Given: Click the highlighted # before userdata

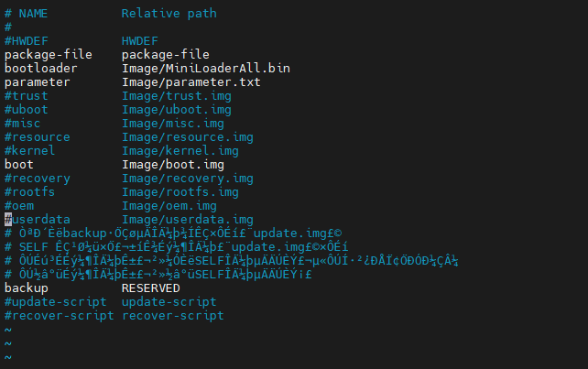Looking at the screenshot, I should [8, 220].
